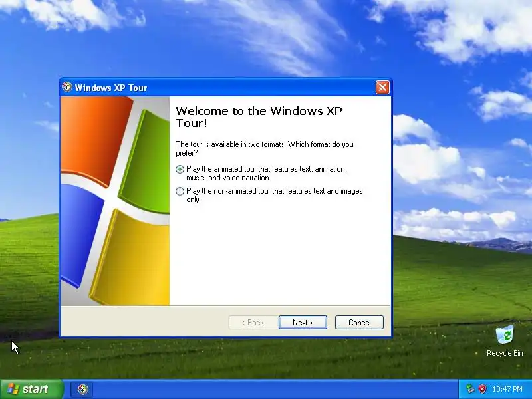This screenshot has width=532, height=399.
Task: Click the 'Play the non-animated tour' label text
Action: (x=274, y=195)
